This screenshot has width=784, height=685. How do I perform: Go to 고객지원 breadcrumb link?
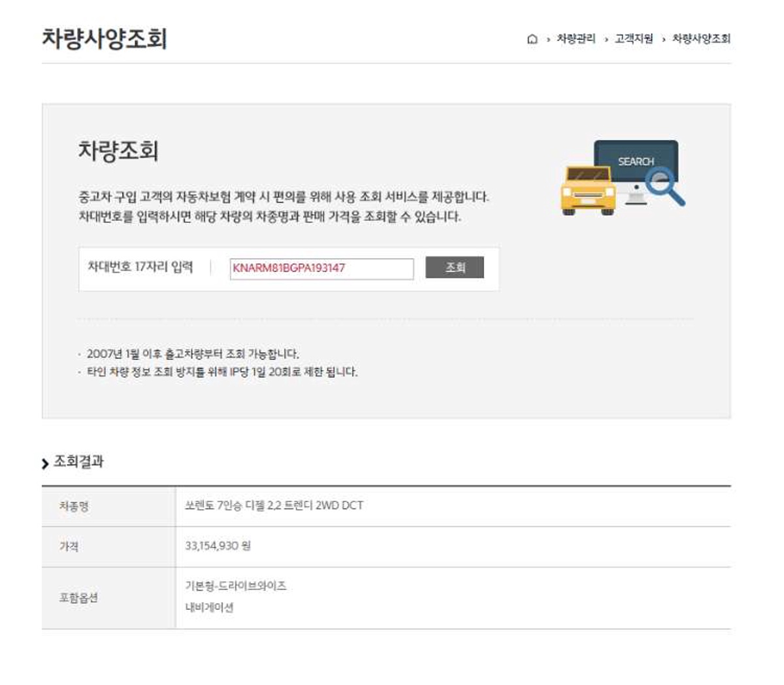[x=634, y=39]
